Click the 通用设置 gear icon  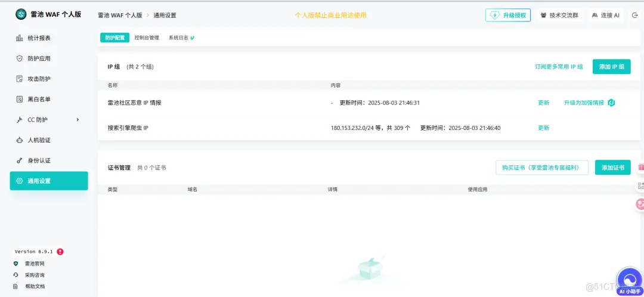[19, 181]
